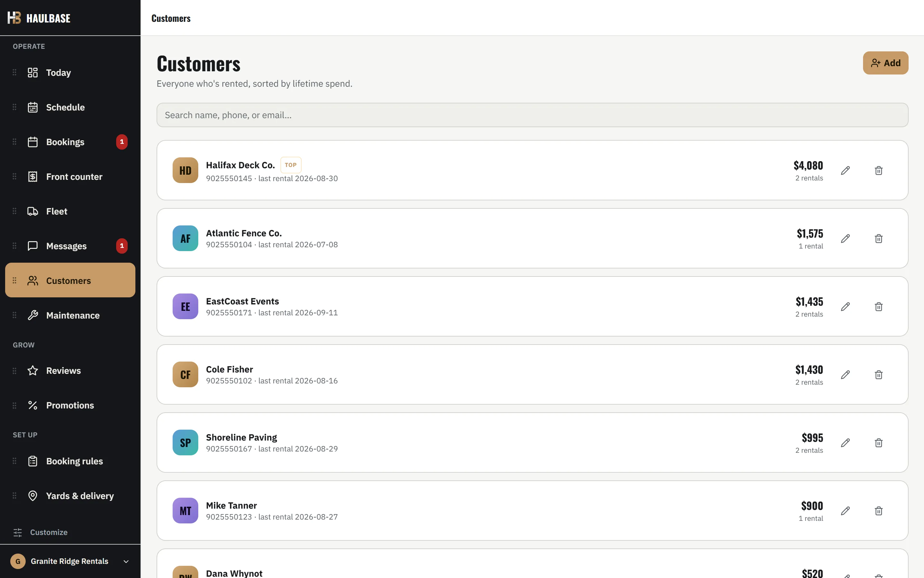Click the Dana Whynot customer name

[x=234, y=573]
